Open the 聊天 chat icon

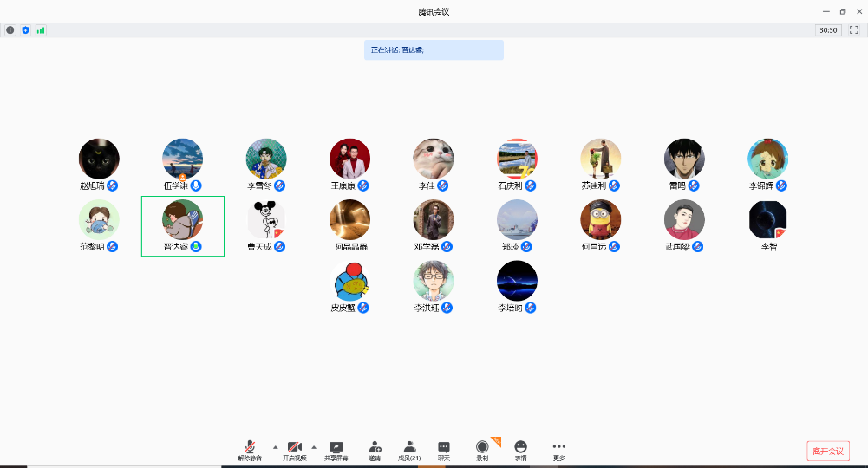coord(444,446)
